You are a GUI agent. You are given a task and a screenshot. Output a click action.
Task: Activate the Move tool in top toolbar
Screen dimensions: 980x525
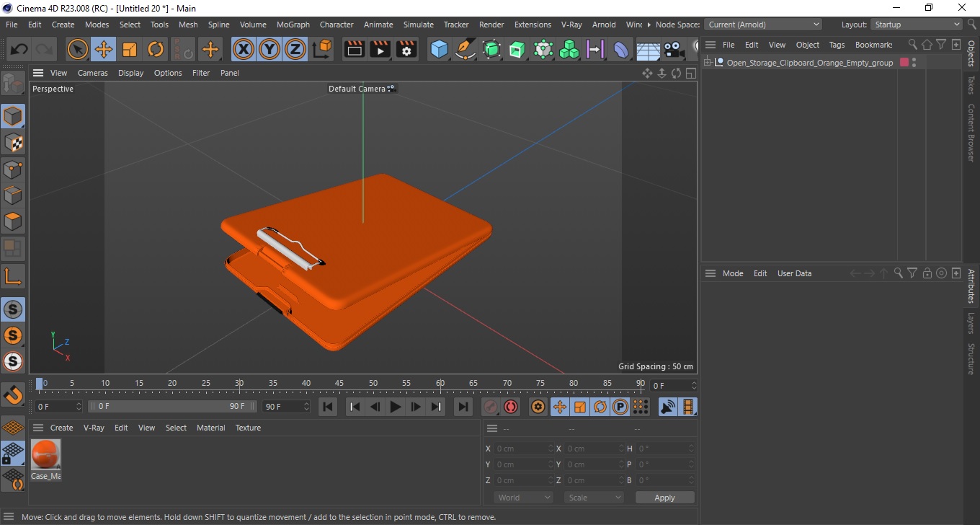(x=103, y=49)
